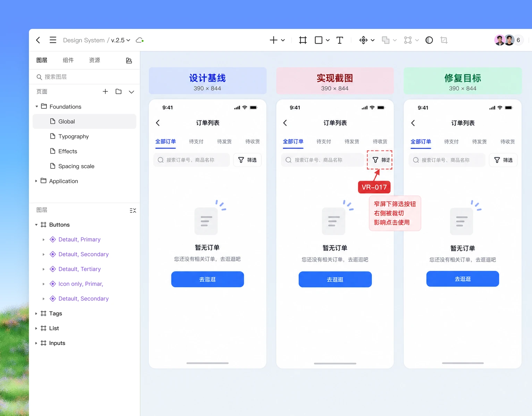The width and height of the screenshot is (532, 416).
Task: Click the boolean operations icon
Action: 386,40
